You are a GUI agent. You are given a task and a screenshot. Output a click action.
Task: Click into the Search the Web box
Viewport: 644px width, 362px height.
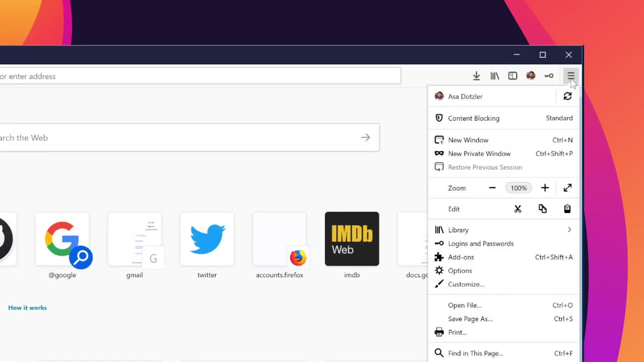pyautogui.click(x=189, y=137)
